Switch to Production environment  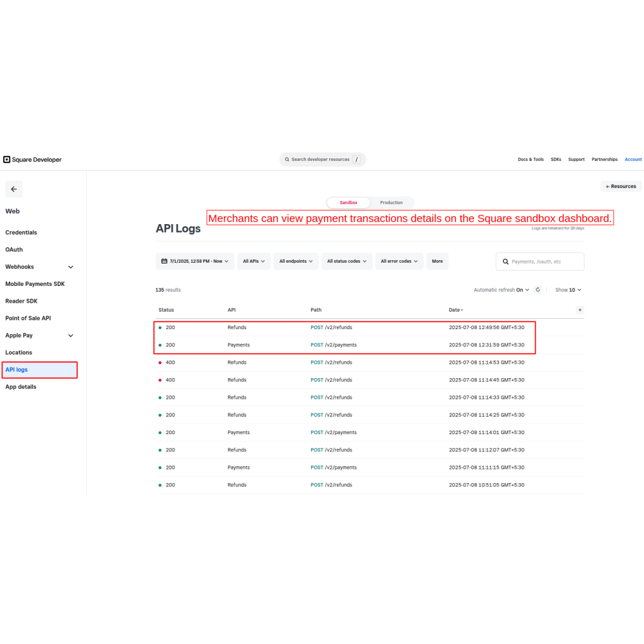391,203
